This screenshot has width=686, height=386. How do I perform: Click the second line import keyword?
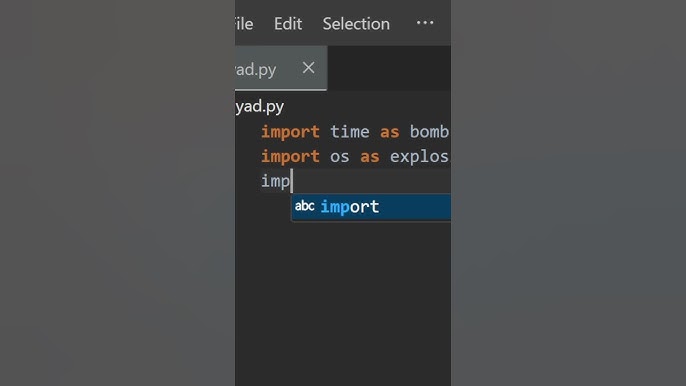tap(290, 157)
